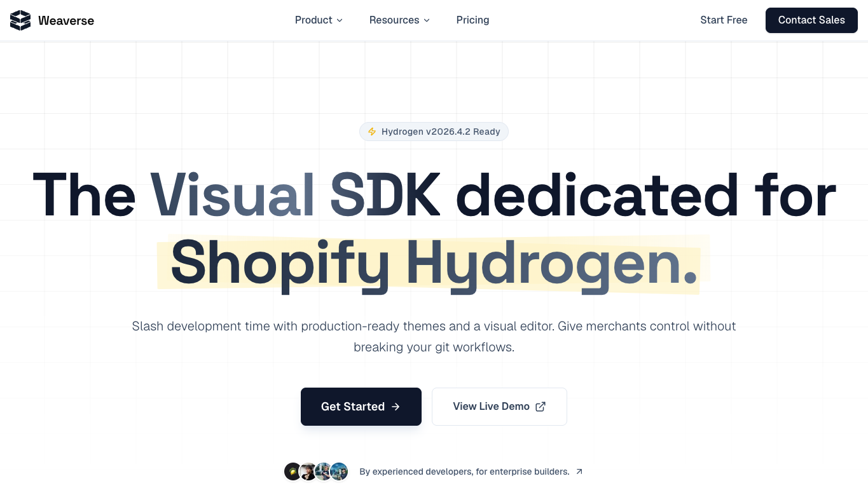Screen dimensions: 868x488
Task: Click the external link icon beside View Live Demo
Action: click(541, 407)
